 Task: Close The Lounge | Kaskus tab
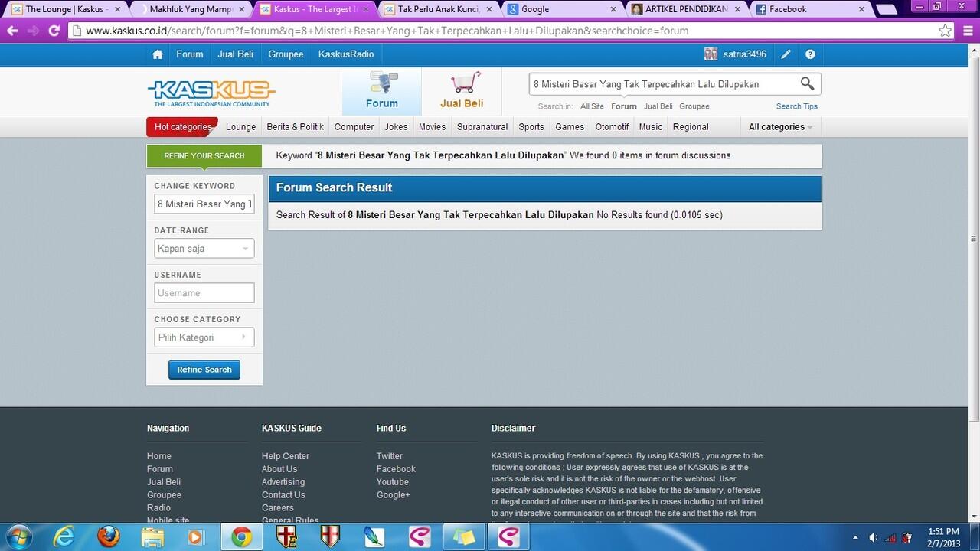coord(117,9)
